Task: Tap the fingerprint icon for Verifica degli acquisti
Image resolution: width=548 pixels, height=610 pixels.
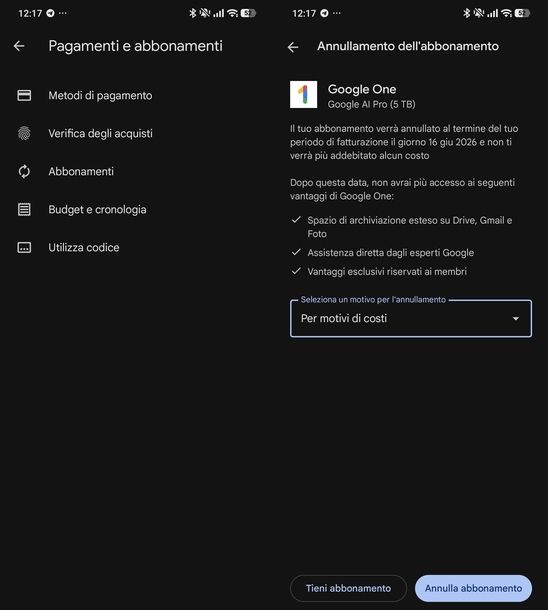Action: 24,133
